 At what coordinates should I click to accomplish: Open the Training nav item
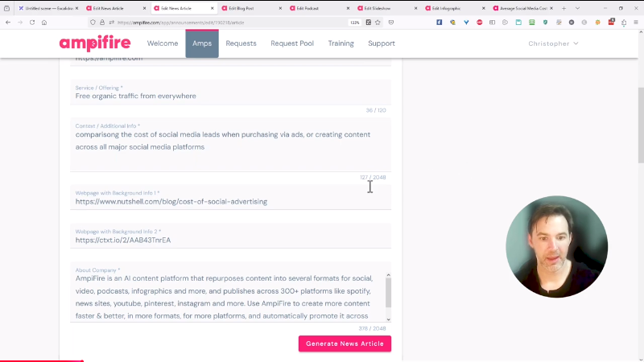point(341,43)
